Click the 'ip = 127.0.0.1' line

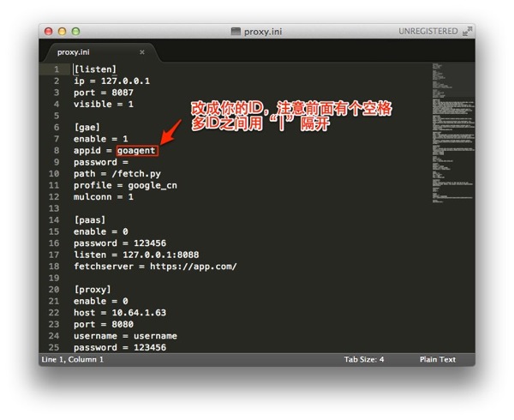[111, 81]
